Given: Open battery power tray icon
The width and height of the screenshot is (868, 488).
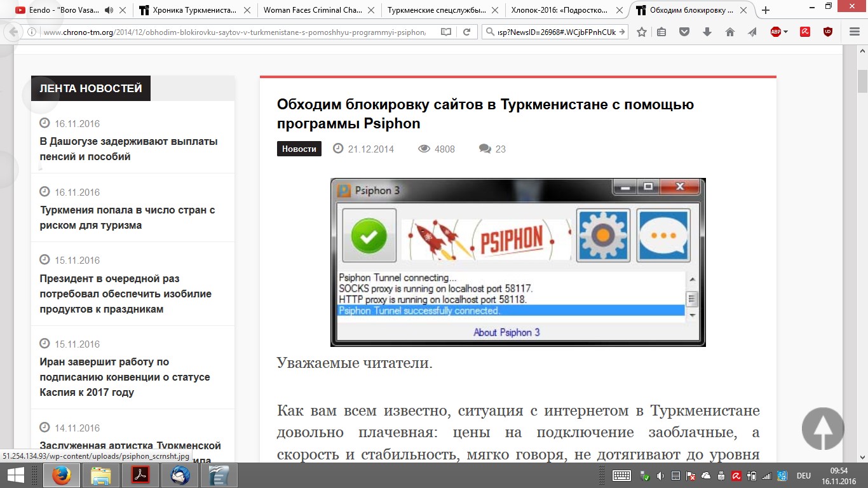Looking at the screenshot, I should (752, 475).
